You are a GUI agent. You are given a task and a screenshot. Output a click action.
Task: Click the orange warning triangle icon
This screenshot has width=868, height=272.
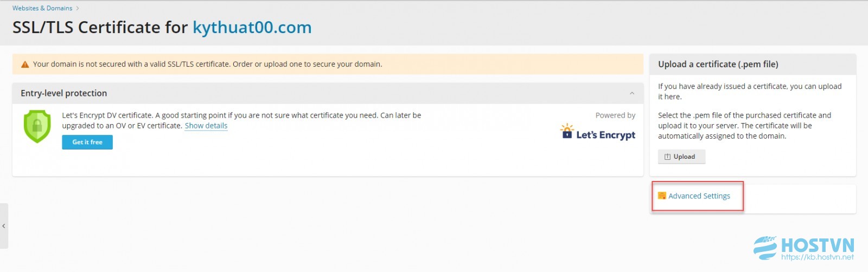tap(24, 64)
